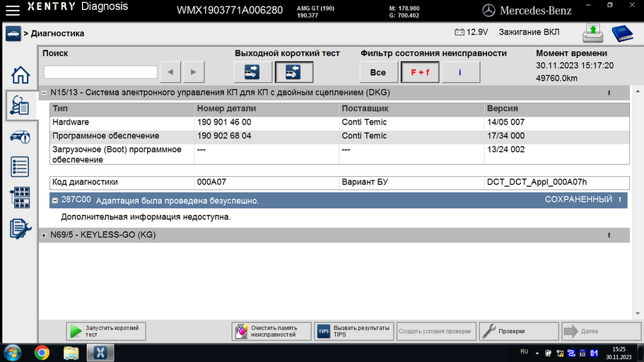This screenshot has height=362, width=644.
Task: Open the document with pen sidebar icon
Action: pyautogui.click(x=20, y=228)
